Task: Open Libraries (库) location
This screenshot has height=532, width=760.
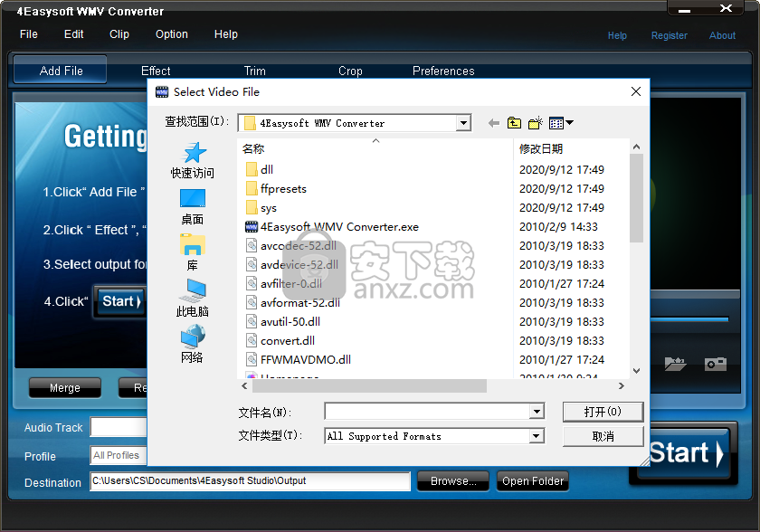Action: 193,252
